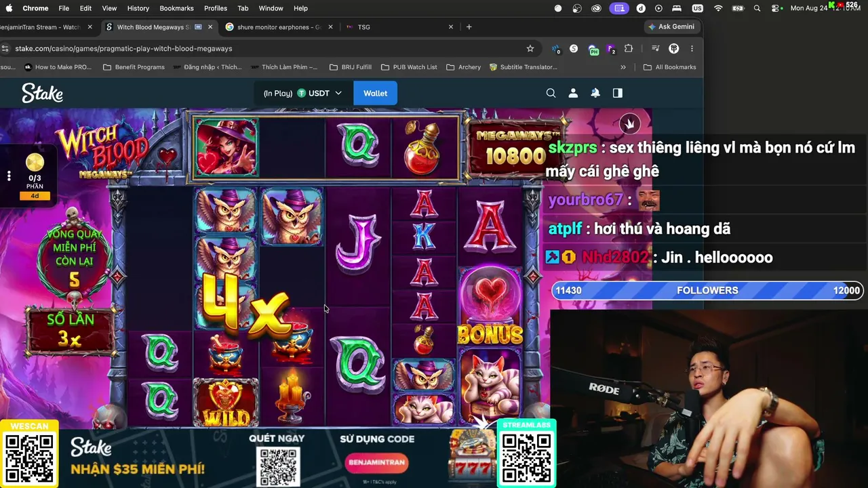Open the Archery bookmark folder

(463, 67)
